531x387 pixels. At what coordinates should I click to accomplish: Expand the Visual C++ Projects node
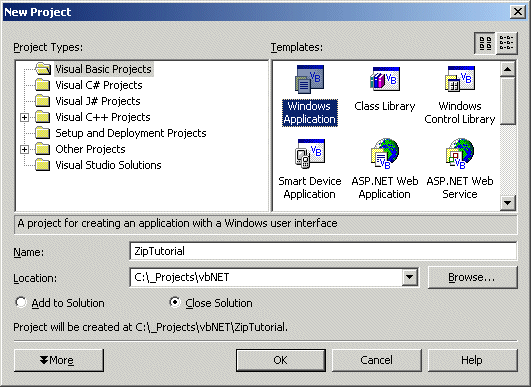[x=24, y=117]
